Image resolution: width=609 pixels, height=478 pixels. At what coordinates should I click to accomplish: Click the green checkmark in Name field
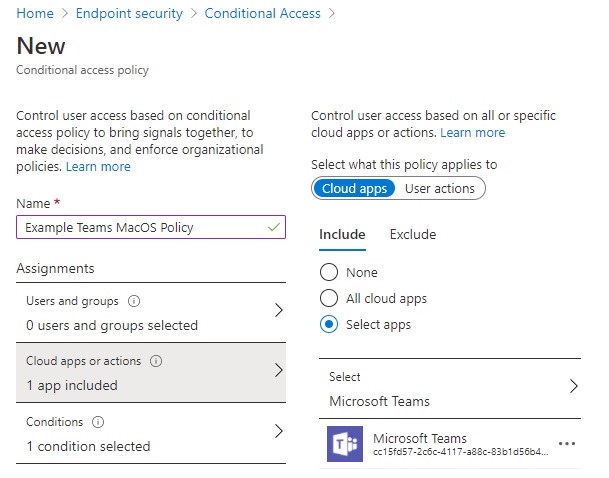coord(274,227)
